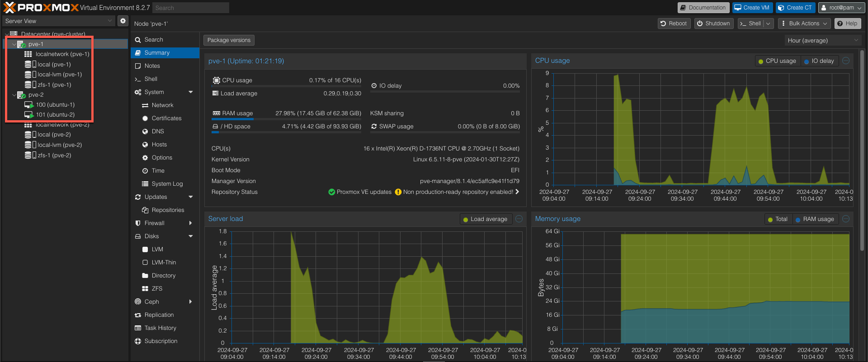Collapse the Updates menu section
The width and height of the screenshot is (868, 362).
[x=191, y=197]
